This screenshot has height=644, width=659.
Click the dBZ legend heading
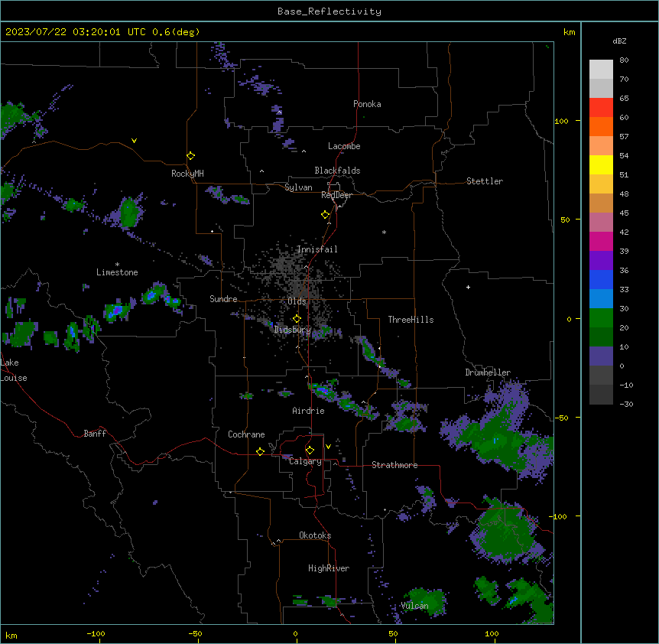(x=619, y=41)
